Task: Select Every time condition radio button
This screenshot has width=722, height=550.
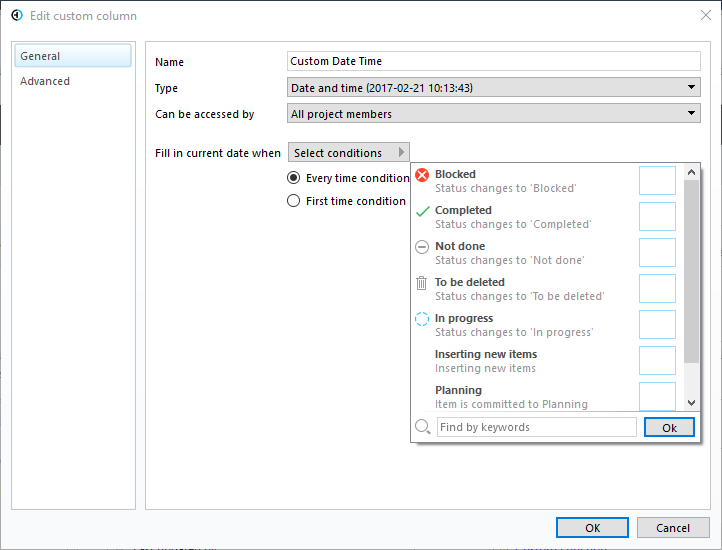Action: click(x=293, y=178)
